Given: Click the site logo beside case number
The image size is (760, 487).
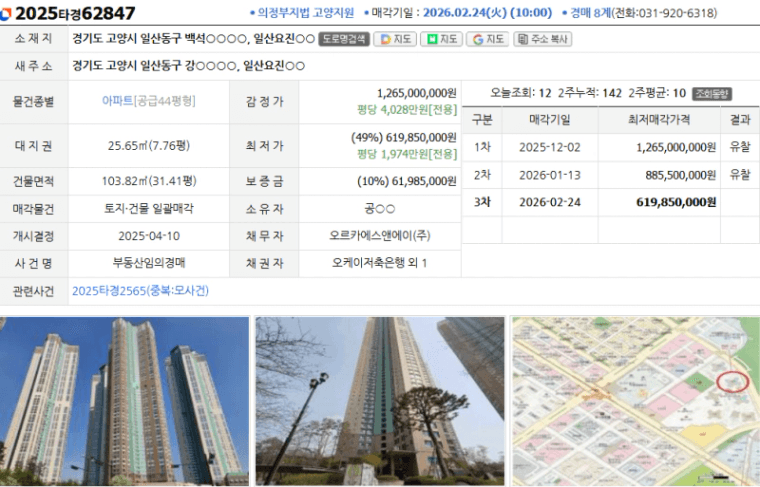Looking at the screenshot, I should tap(8, 13).
